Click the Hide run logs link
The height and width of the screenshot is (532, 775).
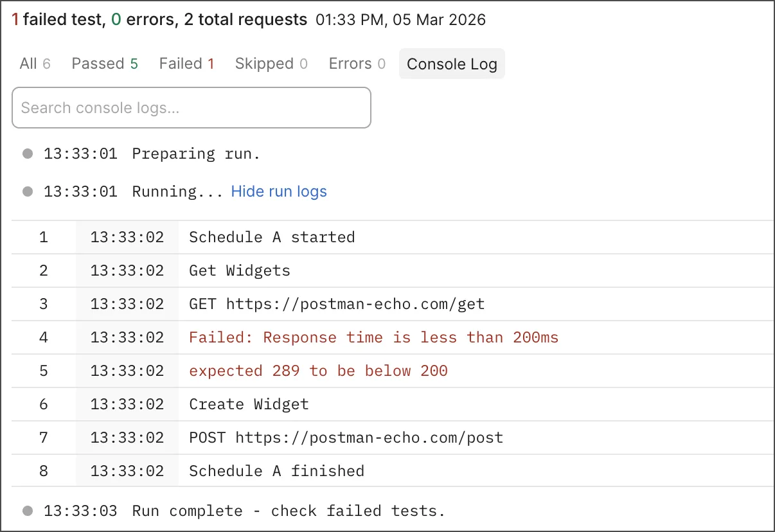point(279,191)
